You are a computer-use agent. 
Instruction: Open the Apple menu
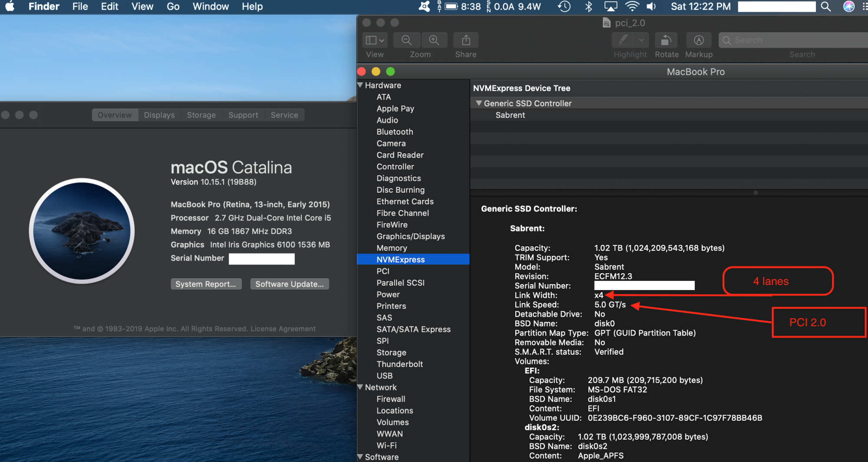pos(10,7)
